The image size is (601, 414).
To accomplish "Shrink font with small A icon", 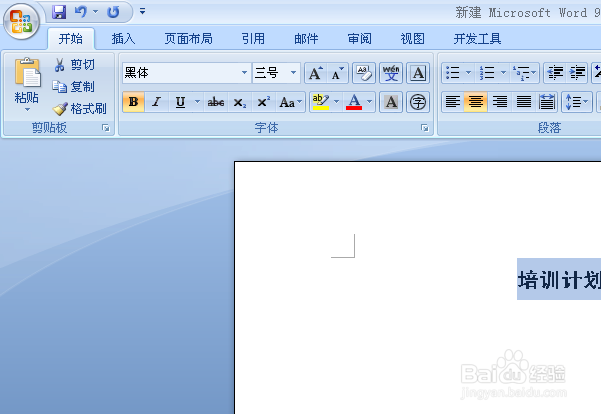I will (337, 73).
